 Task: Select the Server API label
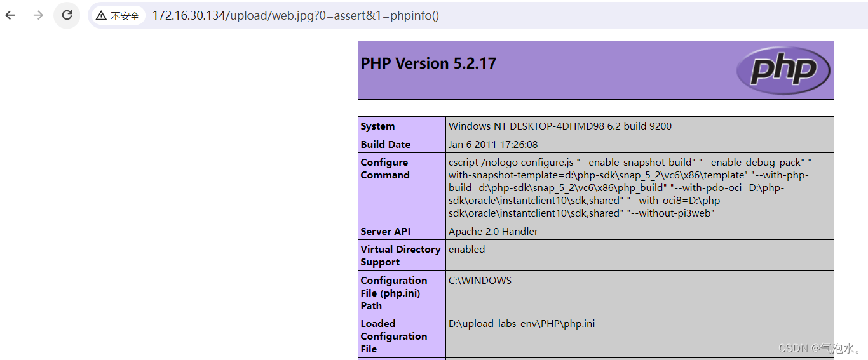(386, 231)
